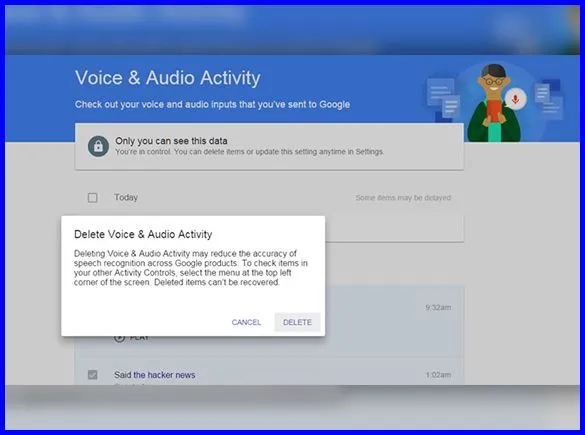The height and width of the screenshot is (435, 585).
Task: Click the 'Delete Voice & Audio Activity' dialog title
Action: tap(143, 234)
